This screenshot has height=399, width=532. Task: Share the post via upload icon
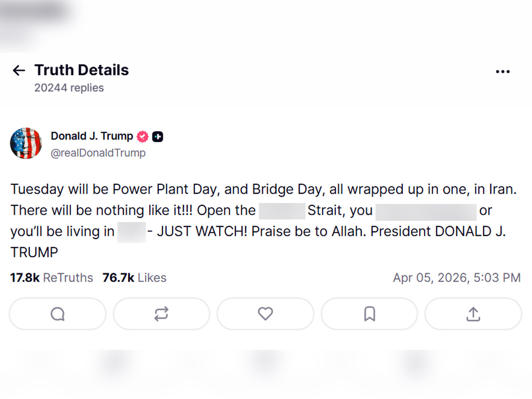point(473,314)
